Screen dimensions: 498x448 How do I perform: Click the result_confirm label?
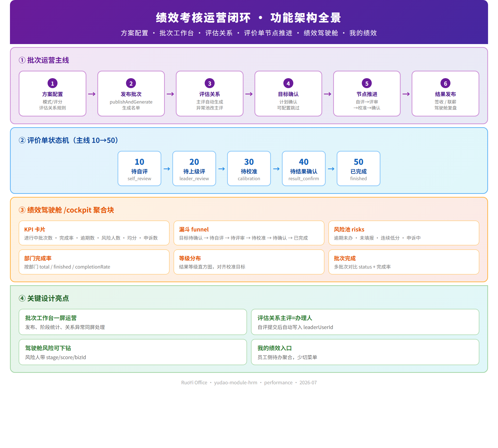point(304,178)
